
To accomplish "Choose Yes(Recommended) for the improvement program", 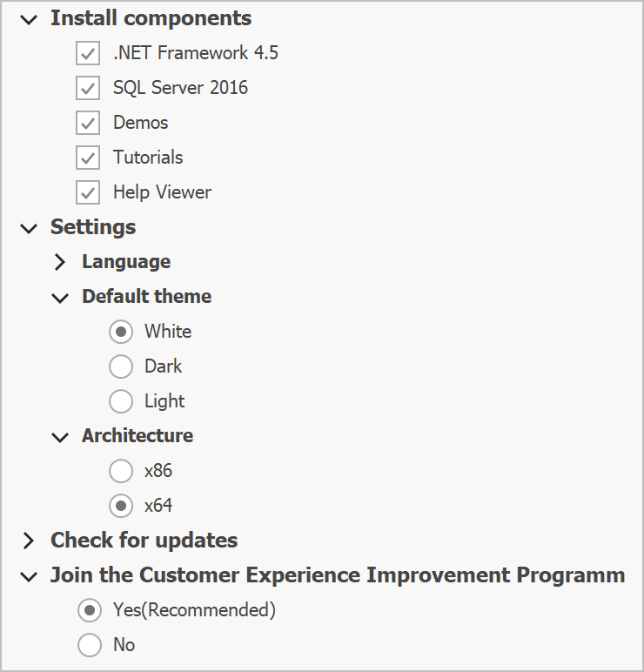I will tap(90, 610).
